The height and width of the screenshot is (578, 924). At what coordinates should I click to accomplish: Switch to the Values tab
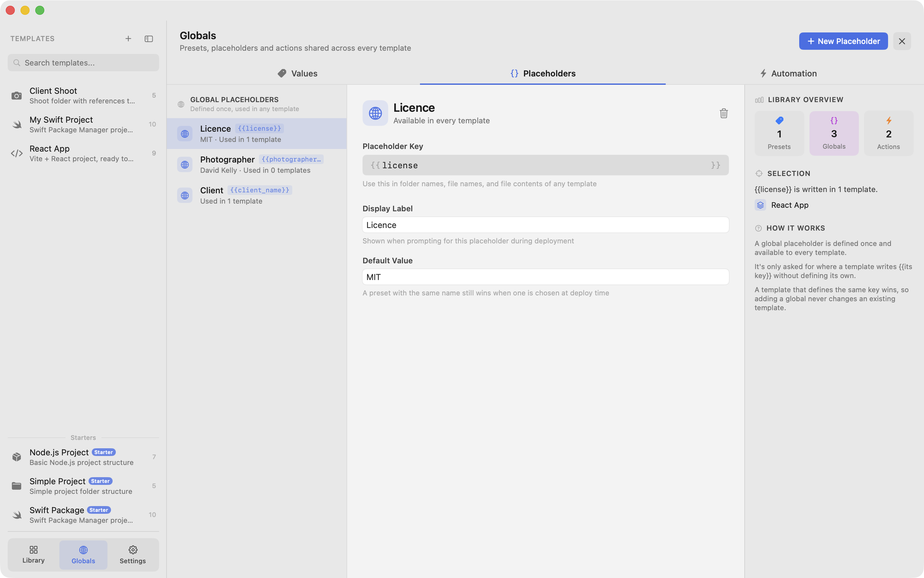[x=297, y=74]
